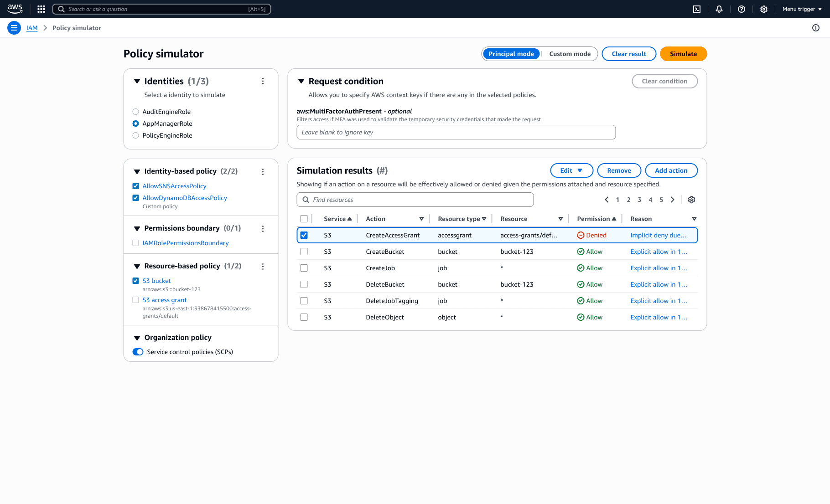The image size is (830, 504).
Task: Uncheck AllowSNSAccessPolicy checkbox
Action: pos(135,186)
